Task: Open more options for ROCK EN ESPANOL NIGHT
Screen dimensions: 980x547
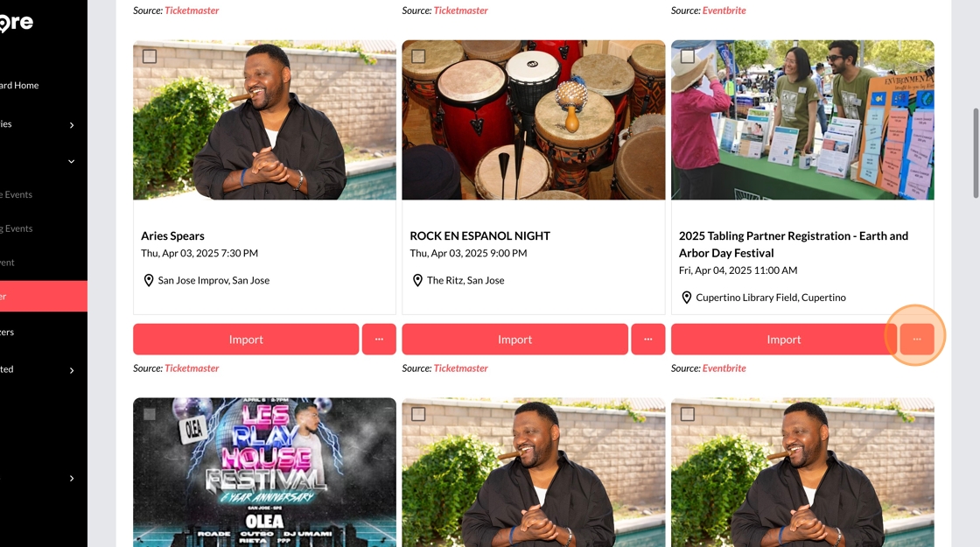Action: tap(648, 339)
